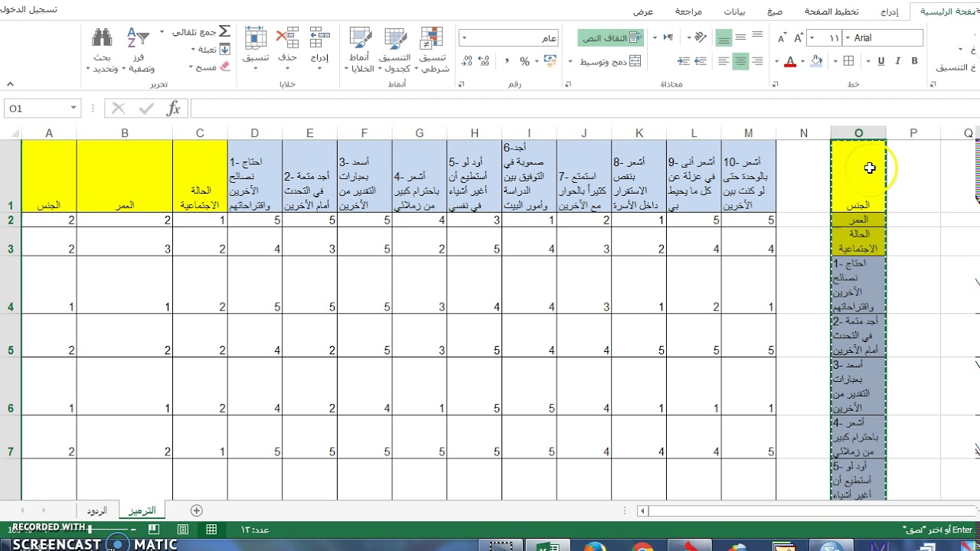
Task: Open the Review (مراجعة) tab
Action: (x=688, y=11)
